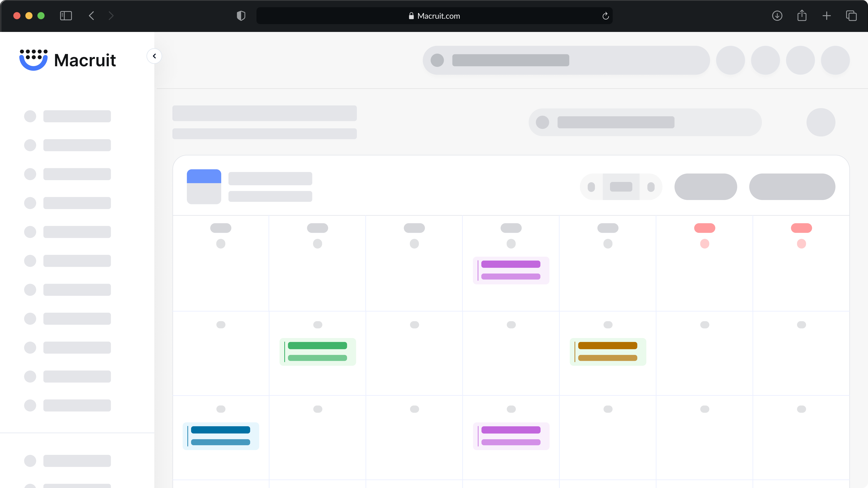
Task: Open the downloads icon in toolbar
Action: point(777,16)
